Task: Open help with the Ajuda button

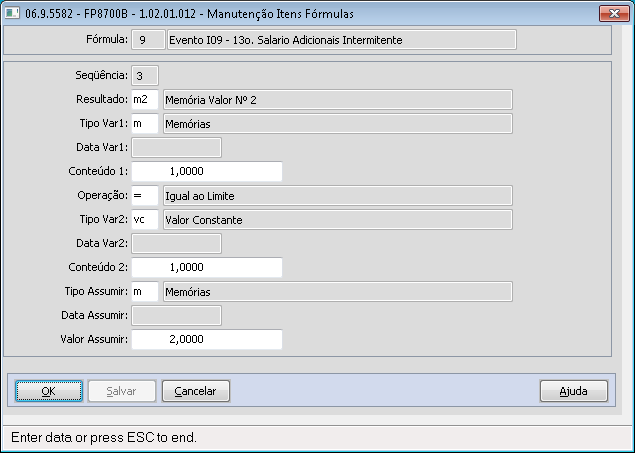Action: click(x=573, y=391)
